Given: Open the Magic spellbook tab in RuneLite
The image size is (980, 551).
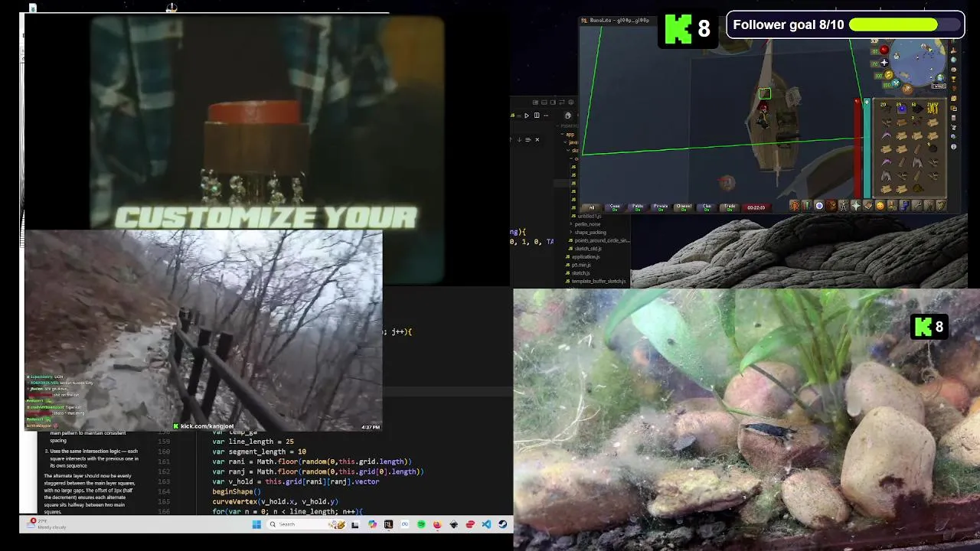Looking at the screenshot, I should pos(867,205).
